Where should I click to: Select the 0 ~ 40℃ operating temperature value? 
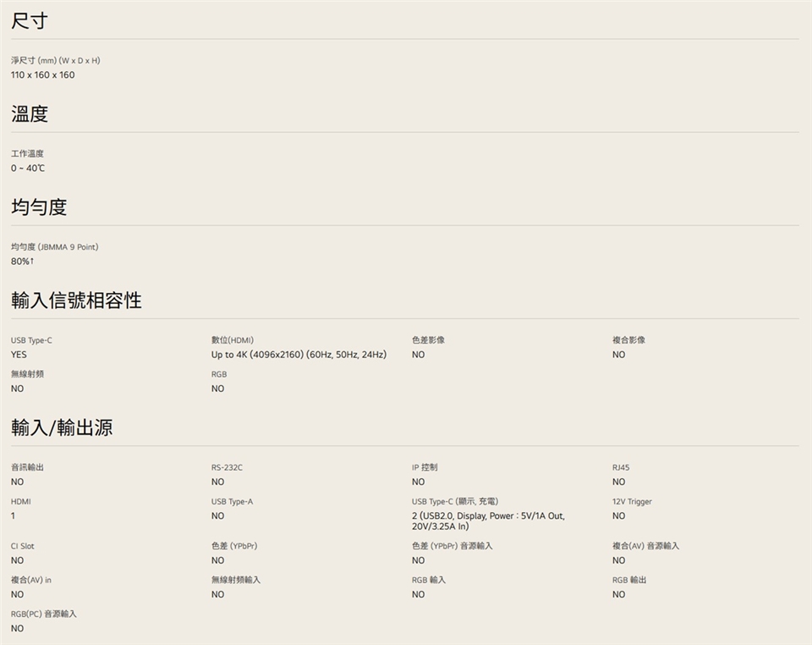[29, 168]
